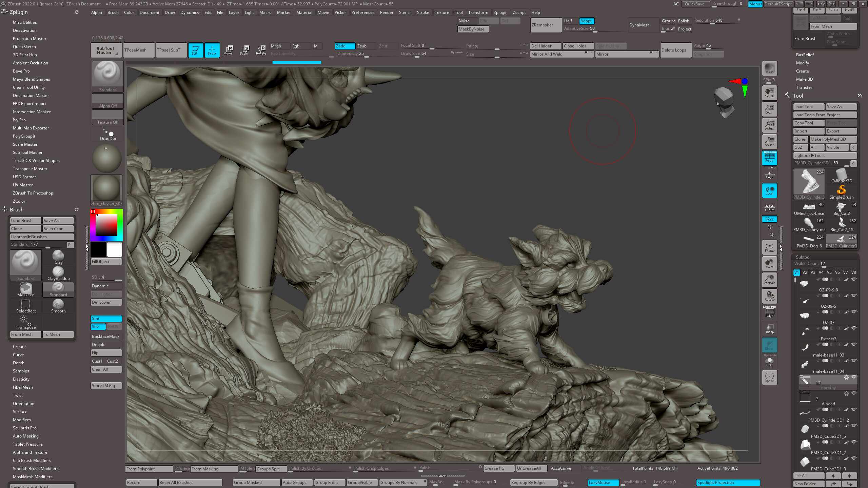
Task: Activate the Move transpose mode
Action: 229,50
